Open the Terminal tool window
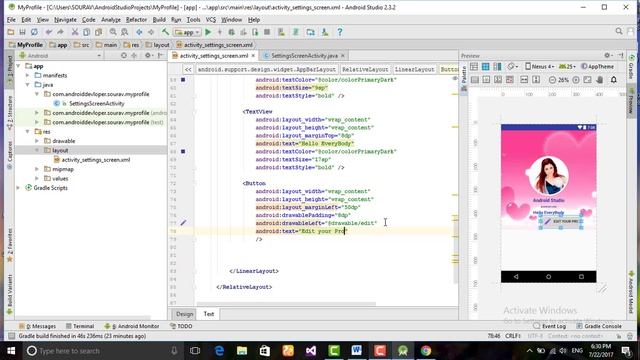 [80, 326]
